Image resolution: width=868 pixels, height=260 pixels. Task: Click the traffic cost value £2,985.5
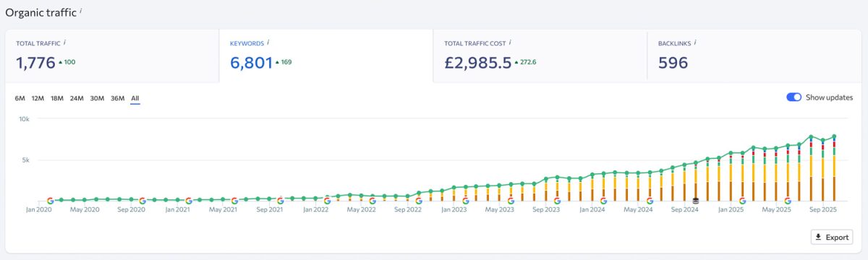pyautogui.click(x=477, y=63)
